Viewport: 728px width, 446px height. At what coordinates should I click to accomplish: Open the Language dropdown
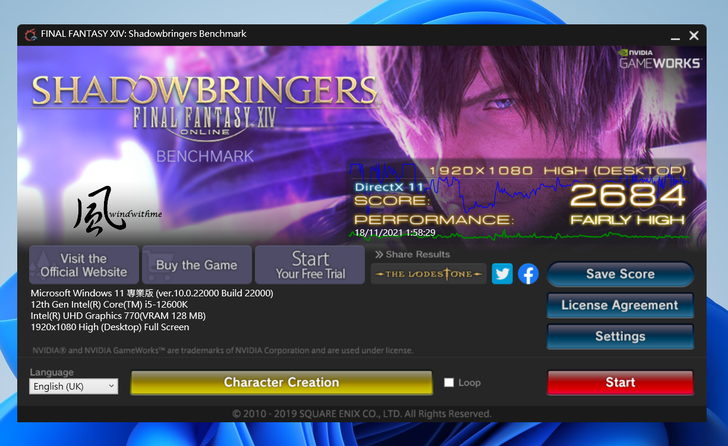[73, 386]
